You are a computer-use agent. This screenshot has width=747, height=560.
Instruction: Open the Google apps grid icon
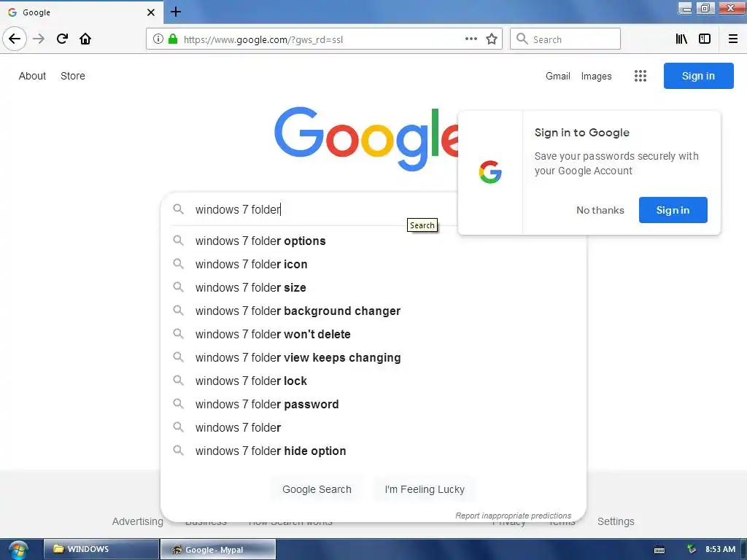pyautogui.click(x=640, y=76)
